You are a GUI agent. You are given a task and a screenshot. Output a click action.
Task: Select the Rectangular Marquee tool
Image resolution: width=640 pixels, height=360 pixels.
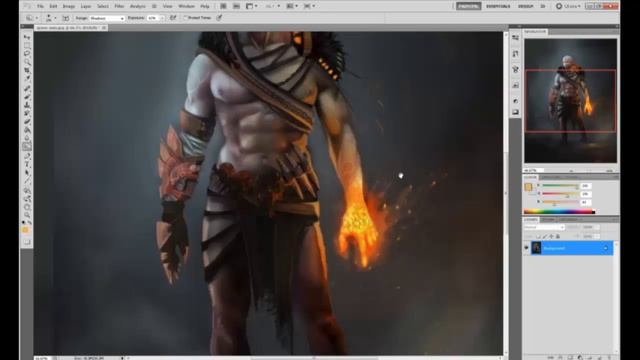click(x=27, y=45)
